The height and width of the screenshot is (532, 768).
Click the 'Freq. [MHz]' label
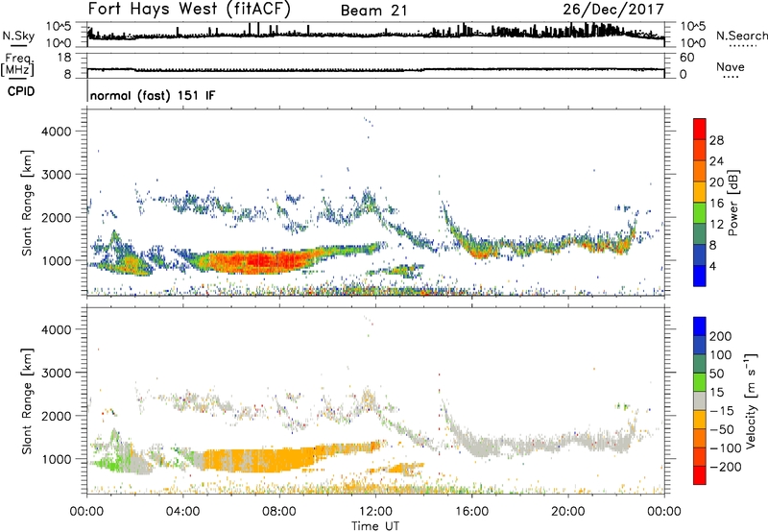[18, 64]
